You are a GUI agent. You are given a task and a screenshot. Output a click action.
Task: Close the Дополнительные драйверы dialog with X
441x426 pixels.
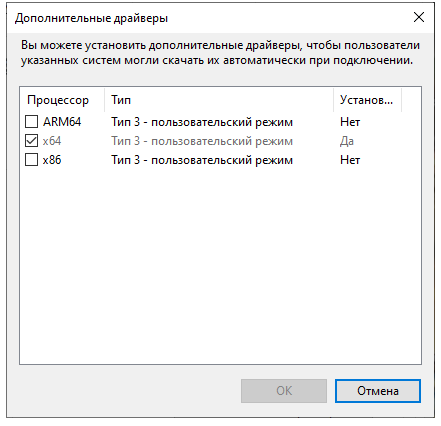(x=419, y=17)
